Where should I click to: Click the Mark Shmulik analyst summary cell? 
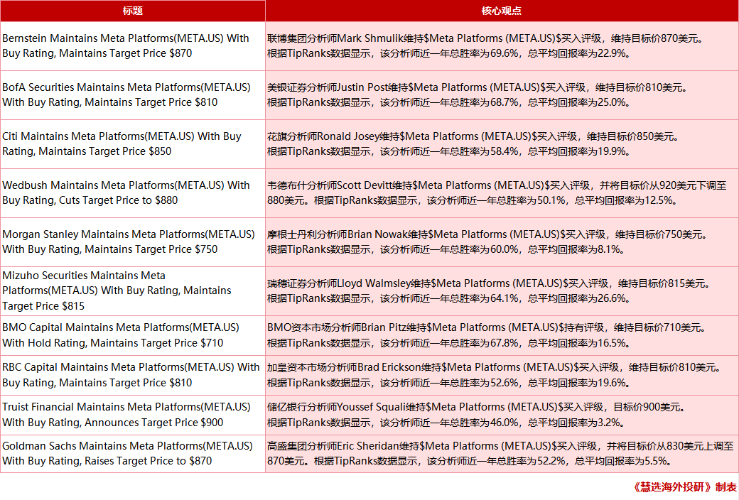click(502, 46)
